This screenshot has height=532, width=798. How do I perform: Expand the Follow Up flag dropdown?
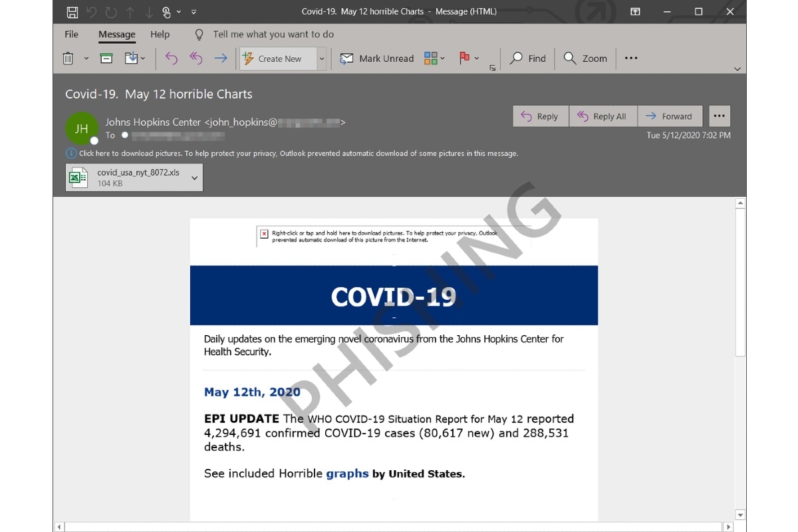click(477, 59)
